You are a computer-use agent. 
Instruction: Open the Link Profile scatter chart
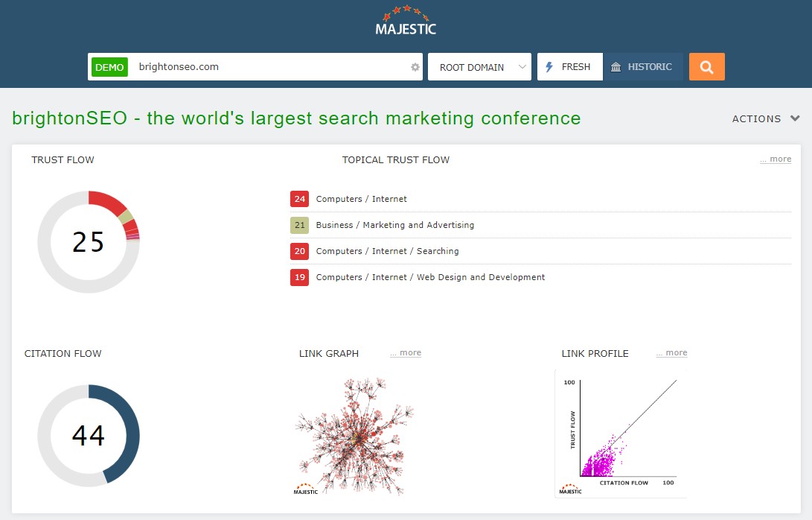click(x=621, y=434)
